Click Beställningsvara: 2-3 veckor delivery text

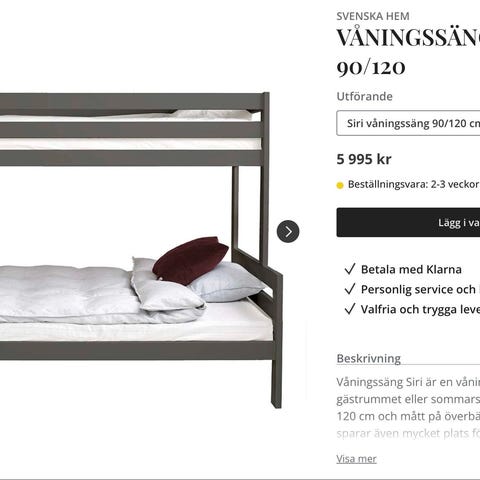click(413, 184)
